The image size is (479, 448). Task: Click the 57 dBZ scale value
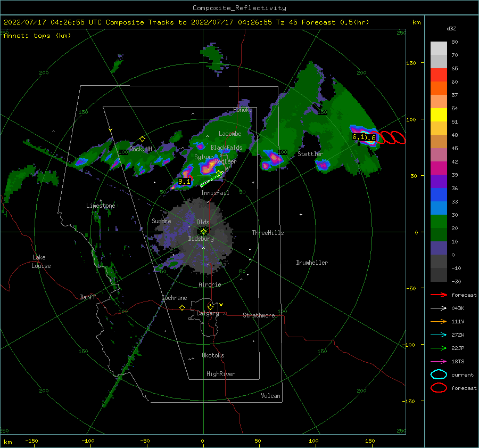point(455,95)
